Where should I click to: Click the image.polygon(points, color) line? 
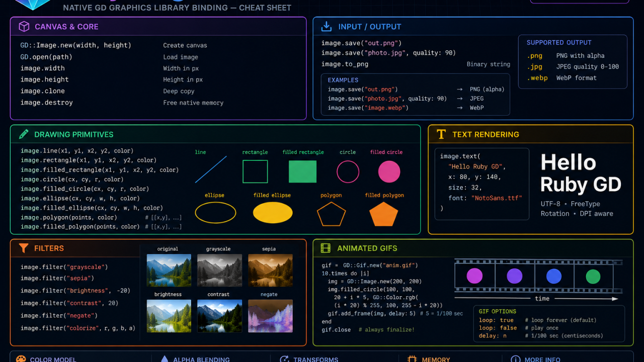coord(69,217)
